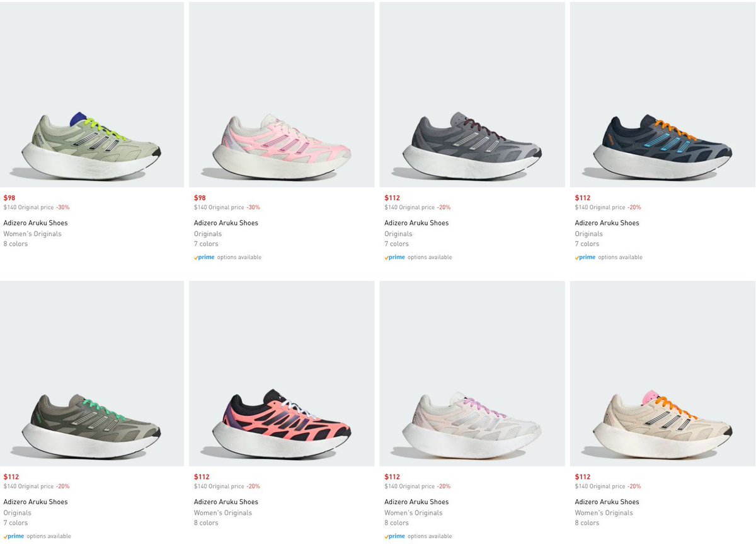Click the Prime logo under the off-white shoe
756x547 pixels.
394,536
